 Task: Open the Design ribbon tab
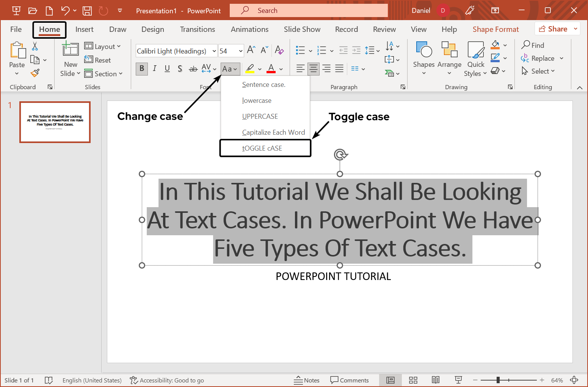click(152, 29)
